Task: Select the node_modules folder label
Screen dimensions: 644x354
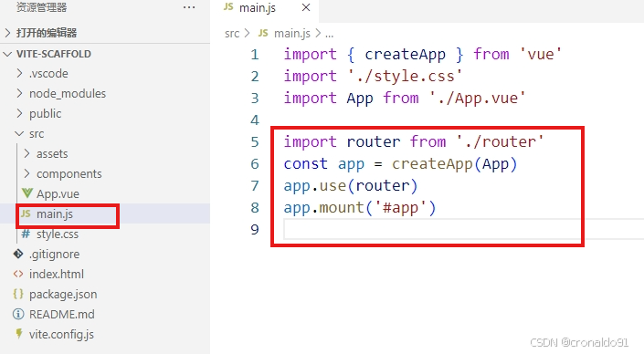Action: (x=68, y=94)
